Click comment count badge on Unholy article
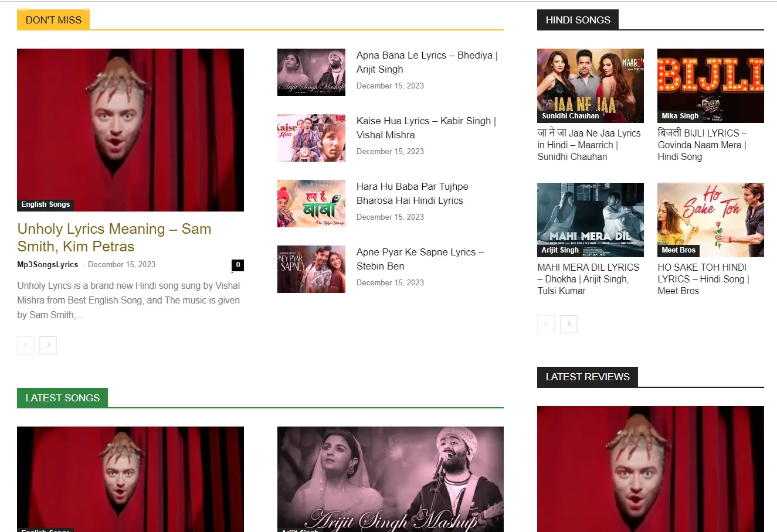This screenshot has width=777, height=532. click(237, 265)
